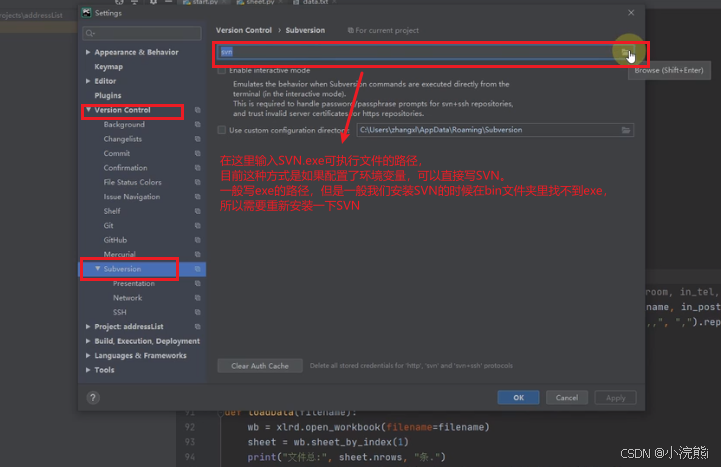Viewport: 721px width, 467px height.
Task: Click project-level icon next to Shelf
Action: (198, 211)
